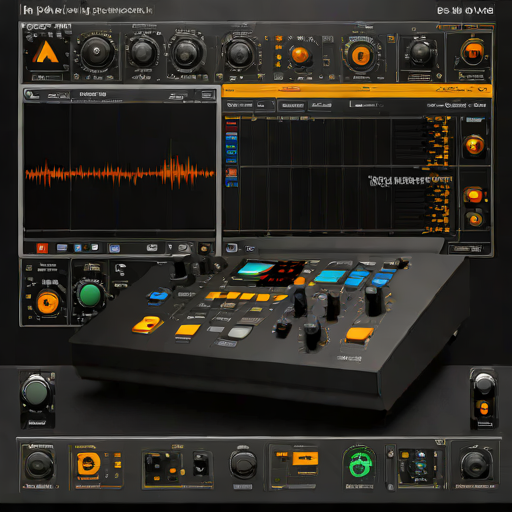Viewport: 512px width, 512px height.
Task: Click orange round knob right of upper track grid
Action: [474, 145]
